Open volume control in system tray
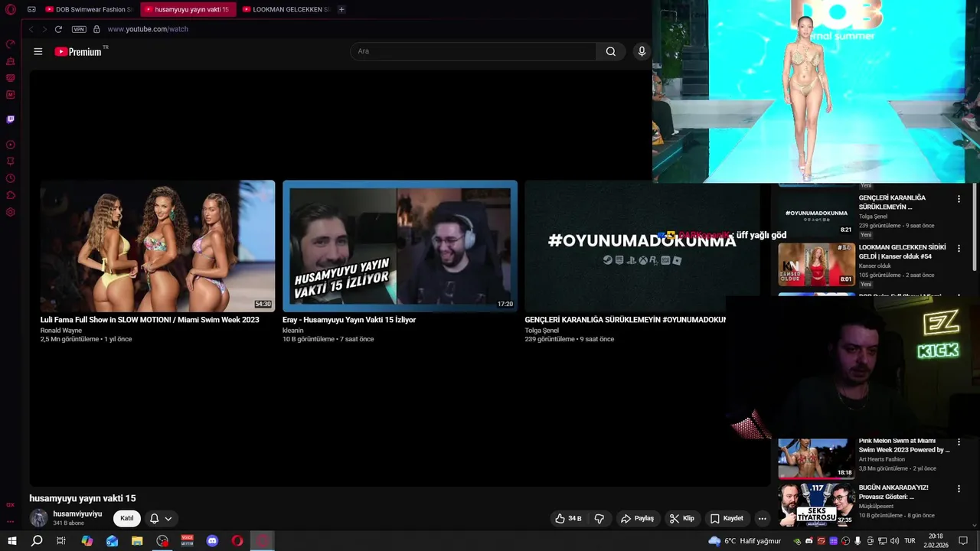 coord(894,541)
